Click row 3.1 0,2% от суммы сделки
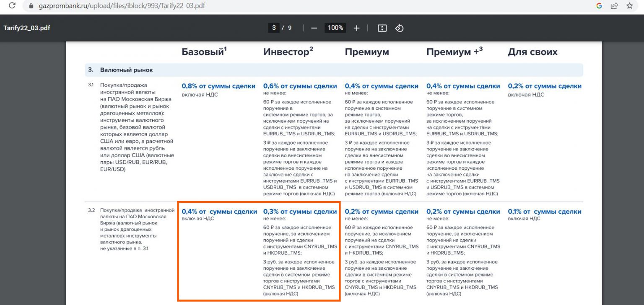This screenshot has height=305, width=644. (545, 86)
